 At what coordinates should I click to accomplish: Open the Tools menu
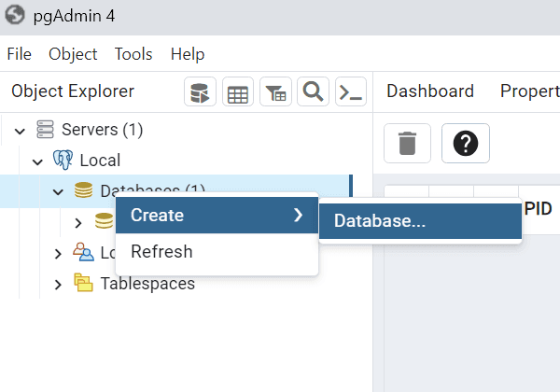(133, 54)
